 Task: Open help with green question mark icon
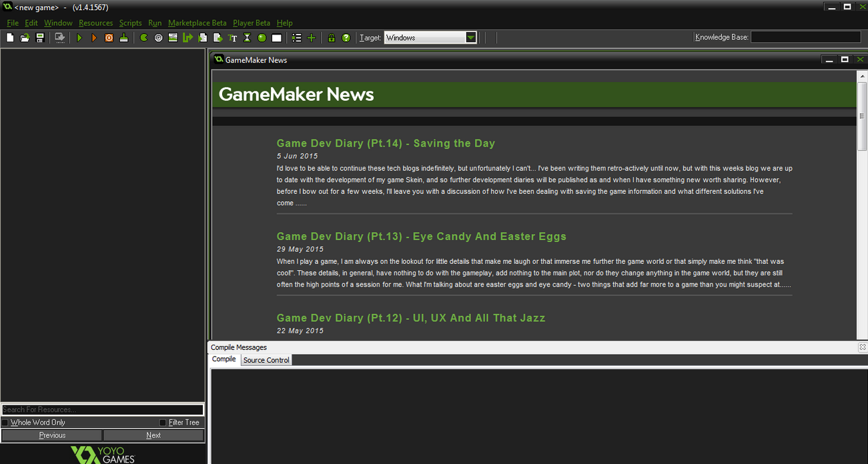click(346, 38)
